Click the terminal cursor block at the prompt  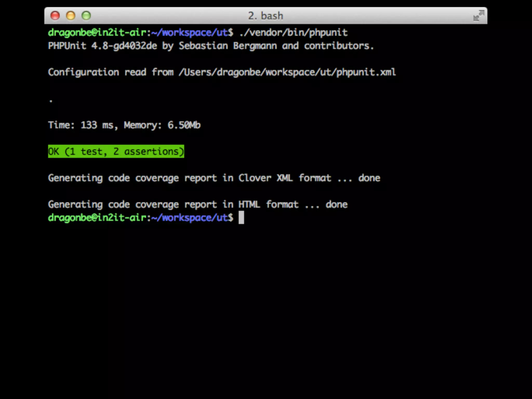click(241, 217)
